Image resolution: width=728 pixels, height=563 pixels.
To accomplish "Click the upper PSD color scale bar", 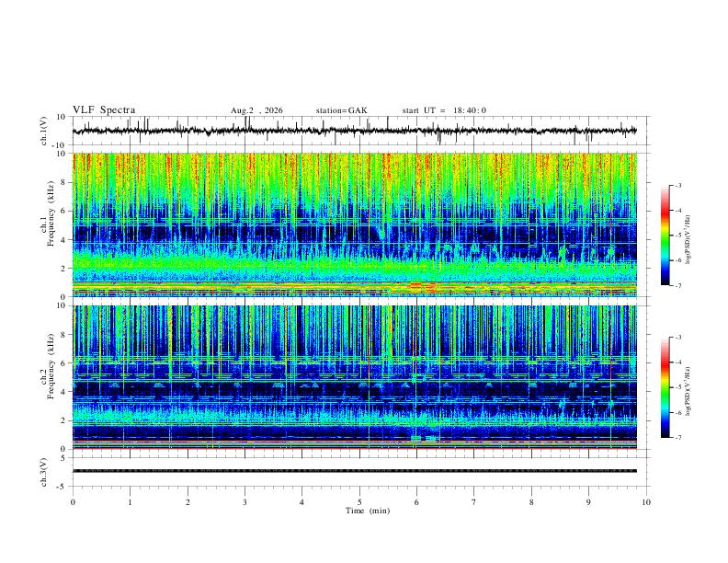I will 665,236.
